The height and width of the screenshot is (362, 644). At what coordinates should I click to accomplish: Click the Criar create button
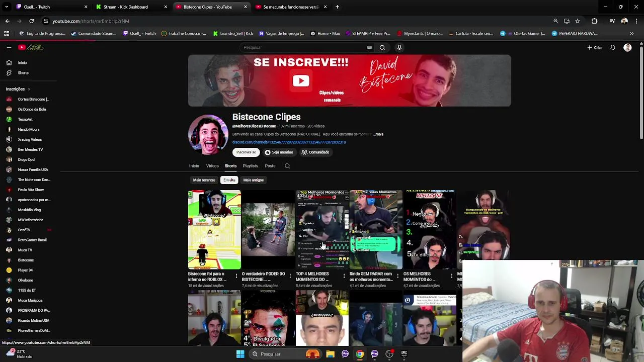[594, 48]
